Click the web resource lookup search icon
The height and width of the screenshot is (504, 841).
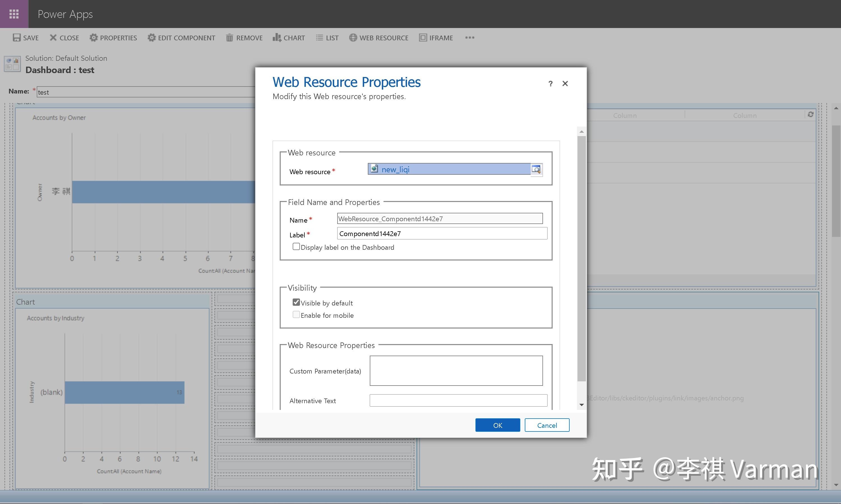click(536, 169)
